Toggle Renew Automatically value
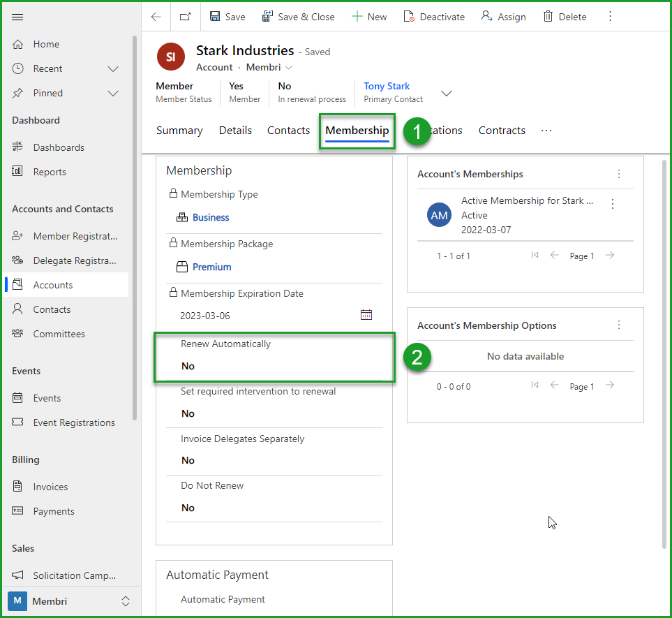Image resolution: width=672 pixels, height=618 pixels. [x=188, y=366]
